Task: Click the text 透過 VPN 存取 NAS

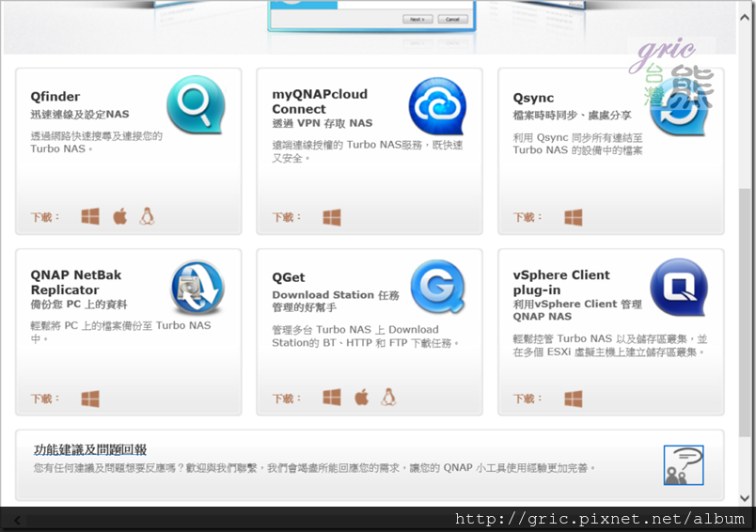Action: tap(323, 123)
